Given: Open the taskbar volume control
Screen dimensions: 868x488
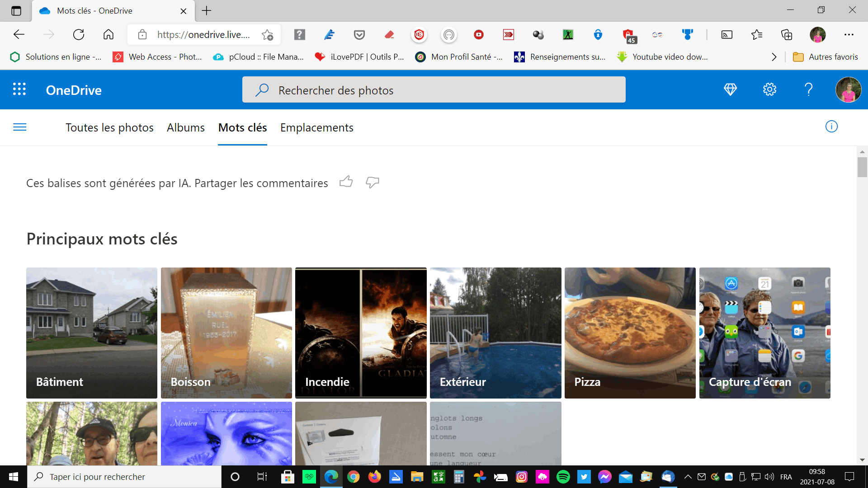Looking at the screenshot, I should click(769, 477).
